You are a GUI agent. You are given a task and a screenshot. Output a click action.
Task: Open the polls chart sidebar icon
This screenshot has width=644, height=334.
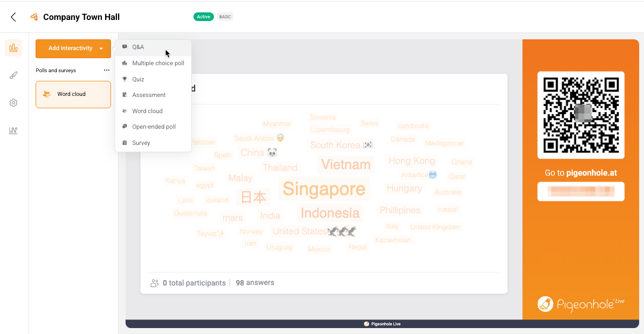click(13, 48)
